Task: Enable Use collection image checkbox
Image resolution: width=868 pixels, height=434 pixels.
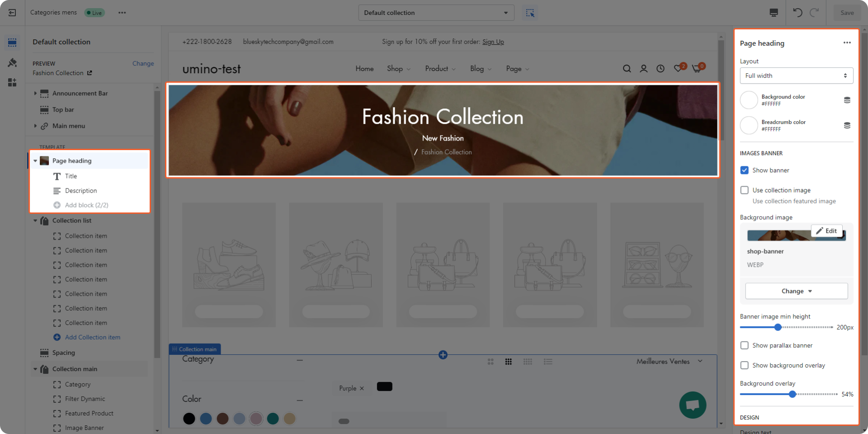Action: [x=744, y=190]
